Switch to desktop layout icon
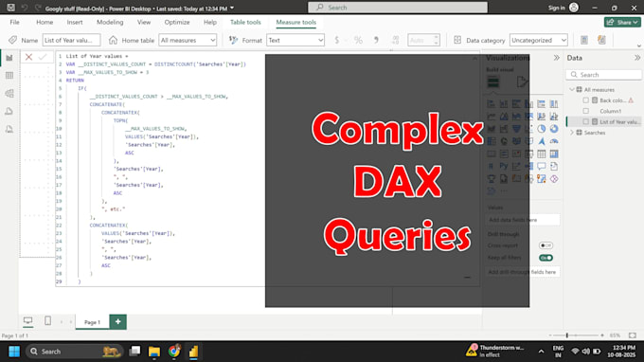 (x=27, y=321)
